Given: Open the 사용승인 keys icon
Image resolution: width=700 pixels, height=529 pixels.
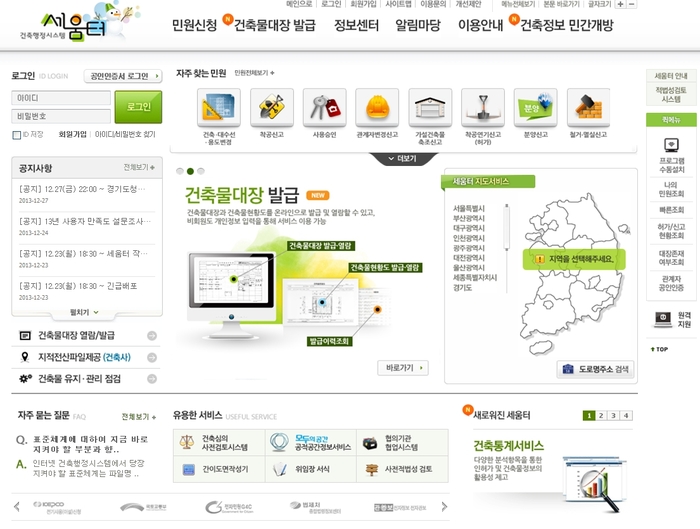Looking at the screenshot, I should tap(325, 107).
